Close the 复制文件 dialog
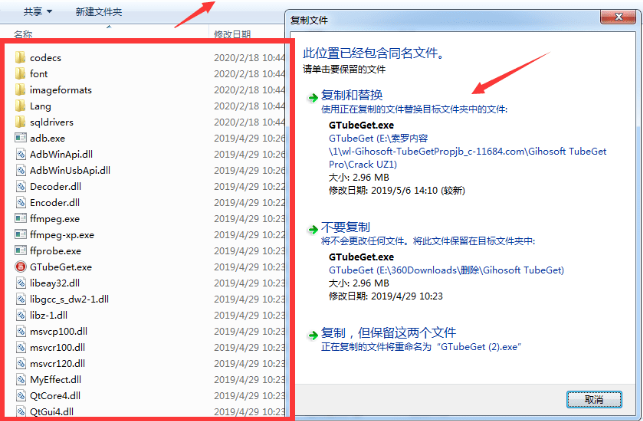Image resolution: width=643 pixels, height=421 pixels. [619, 17]
